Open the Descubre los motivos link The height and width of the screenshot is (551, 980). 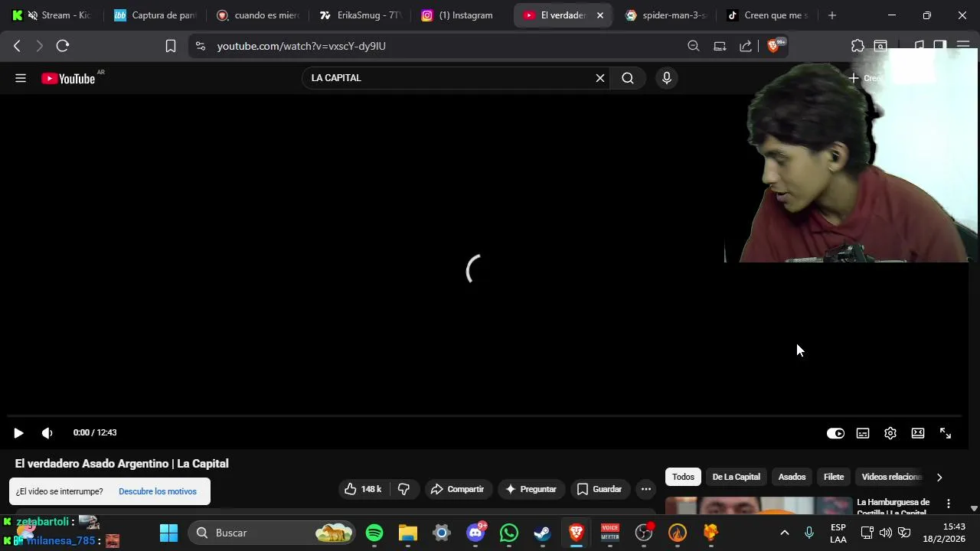(158, 491)
